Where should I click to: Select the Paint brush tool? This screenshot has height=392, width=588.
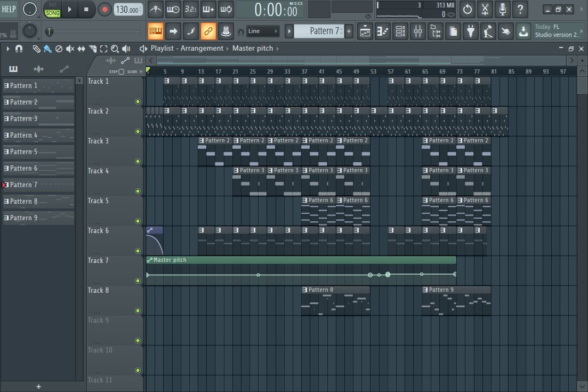coord(47,49)
